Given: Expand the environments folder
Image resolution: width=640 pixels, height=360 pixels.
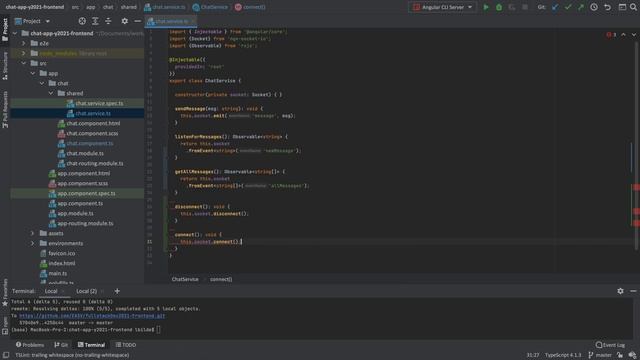Looking at the screenshot, I should (x=33, y=243).
